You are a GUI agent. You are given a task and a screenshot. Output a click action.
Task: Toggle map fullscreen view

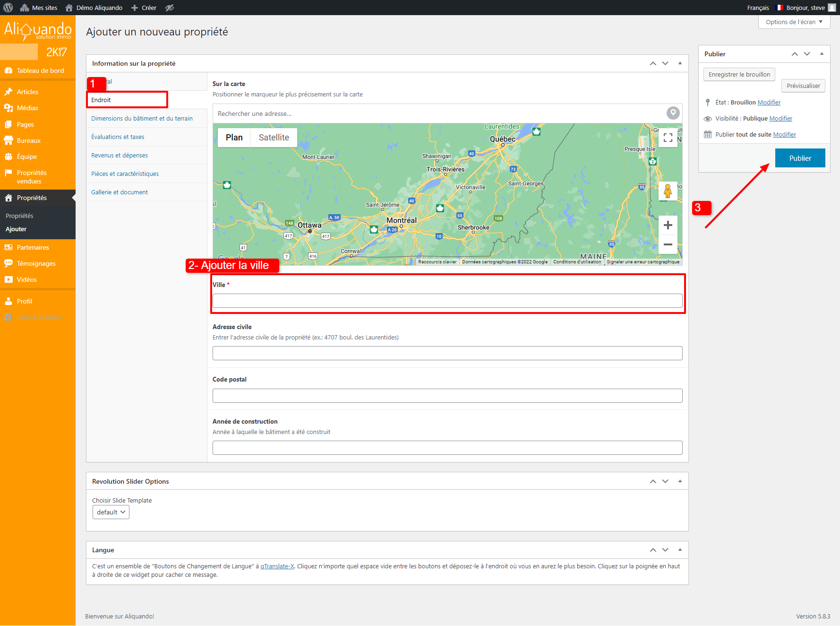(668, 138)
